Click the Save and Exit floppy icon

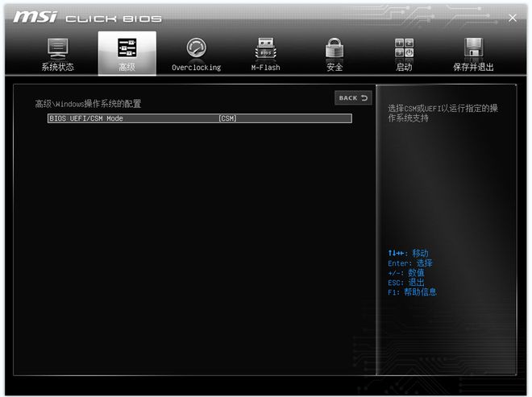point(473,48)
